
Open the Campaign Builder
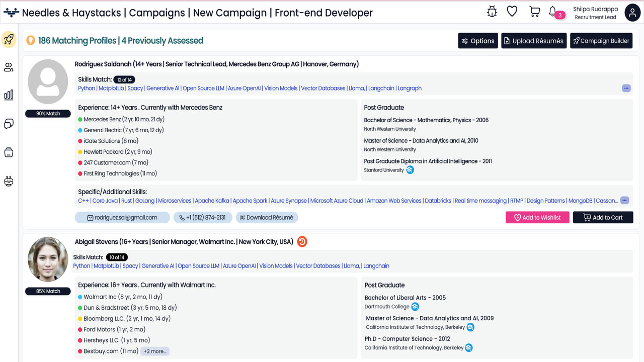601,41
